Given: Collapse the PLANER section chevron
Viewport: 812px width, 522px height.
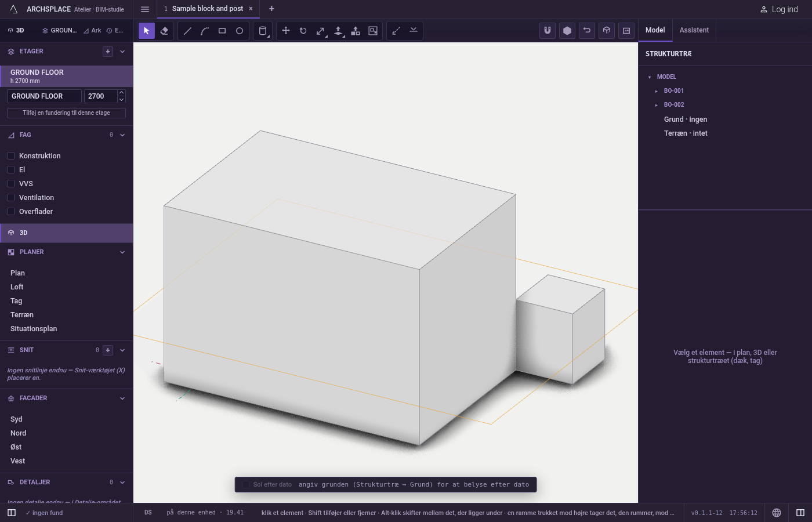Looking at the screenshot, I should click(x=122, y=252).
